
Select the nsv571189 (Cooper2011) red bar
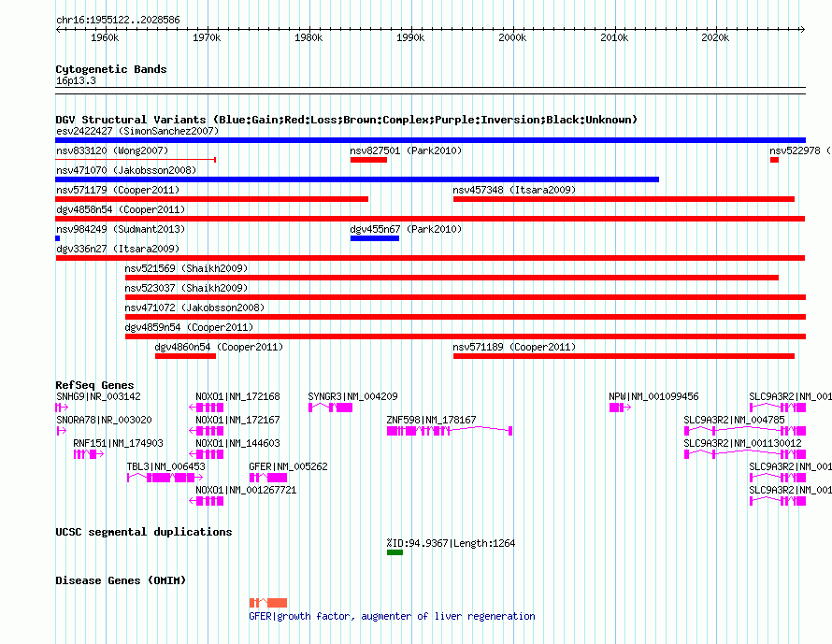click(624, 356)
